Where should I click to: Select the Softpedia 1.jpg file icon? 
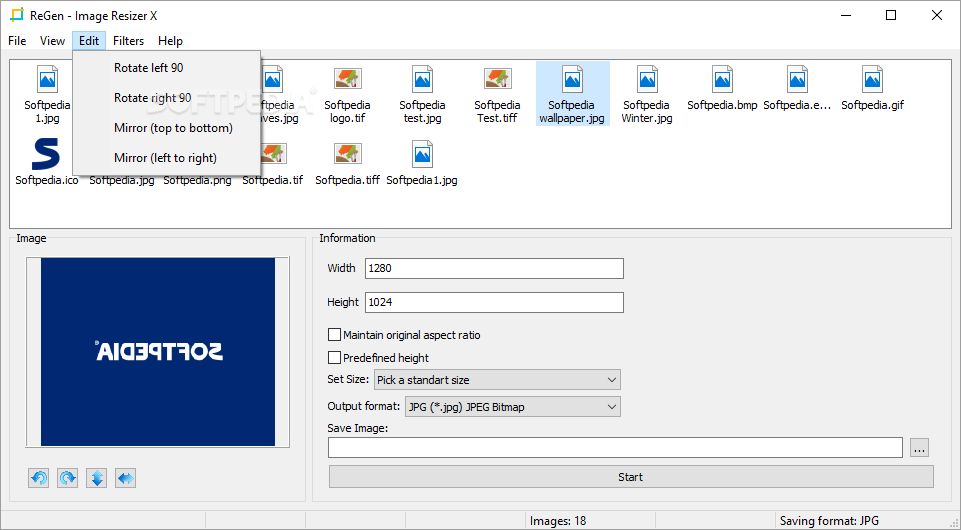coord(47,80)
